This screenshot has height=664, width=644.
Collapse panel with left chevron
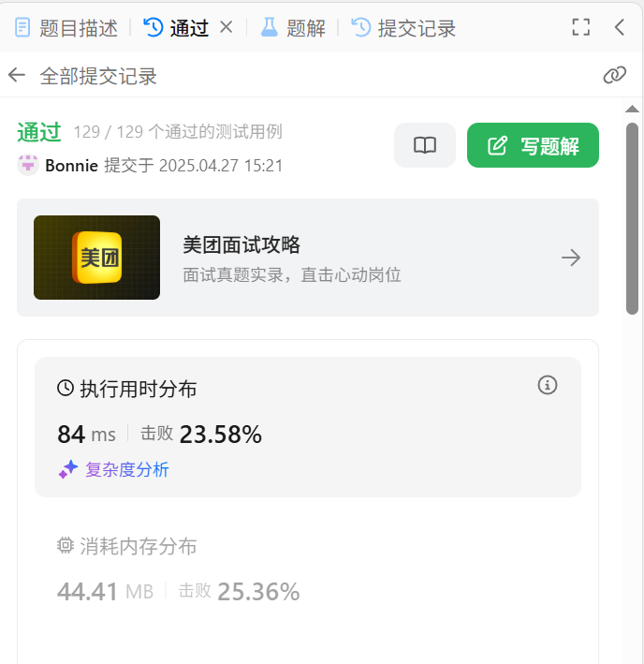(620, 27)
